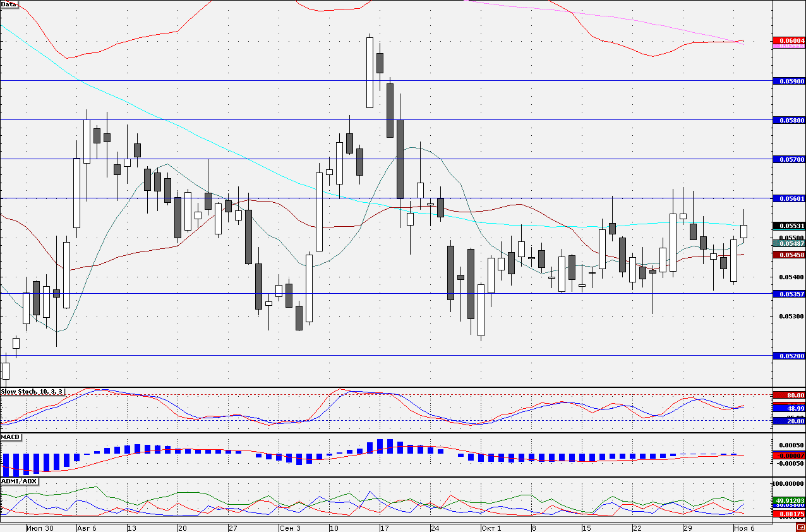Click the 0.05531 current price tag
Image resolution: width=806 pixels, height=532 pixels.
tap(790, 226)
